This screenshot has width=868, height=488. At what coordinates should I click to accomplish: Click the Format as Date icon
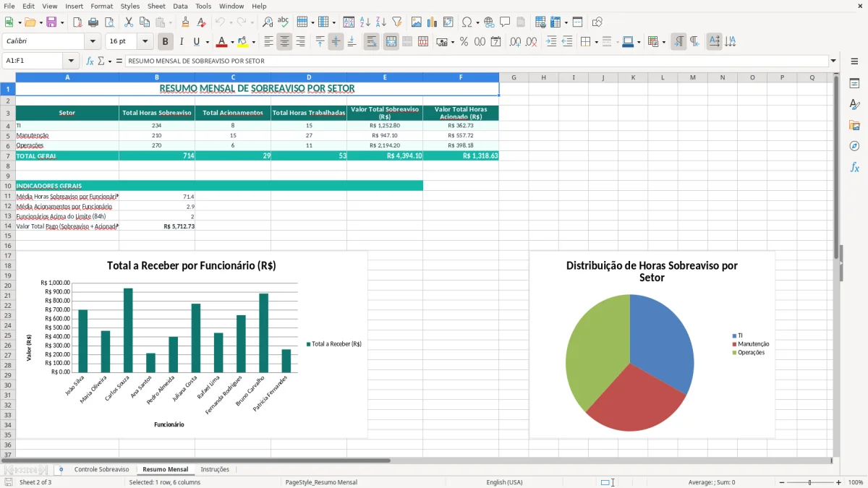click(x=495, y=42)
